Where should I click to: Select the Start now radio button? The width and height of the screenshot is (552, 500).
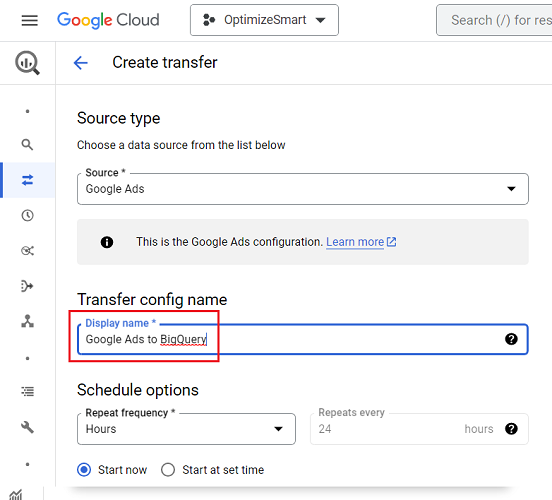pos(84,470)
